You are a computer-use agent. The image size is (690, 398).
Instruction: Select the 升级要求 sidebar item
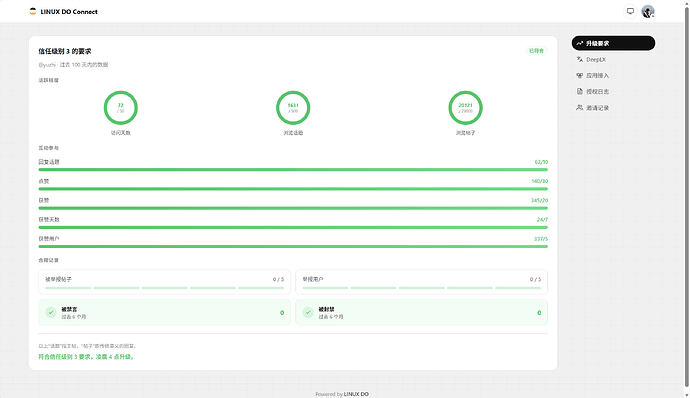tap(613, 43)
